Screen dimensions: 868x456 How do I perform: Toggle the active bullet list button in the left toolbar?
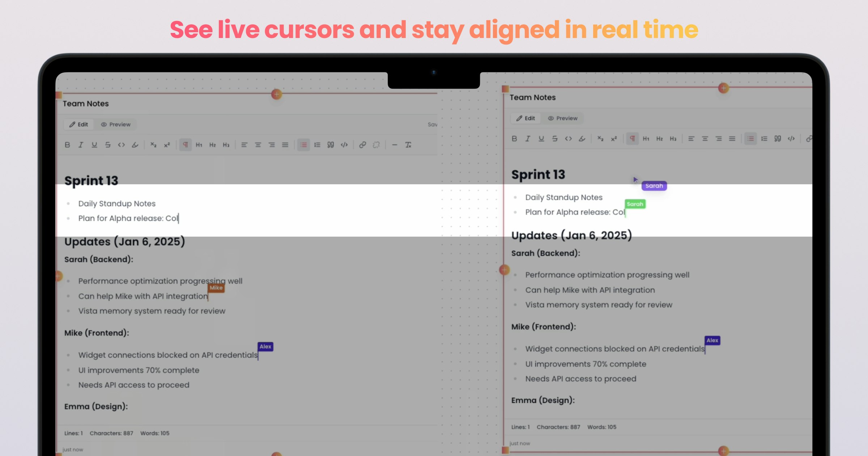(x=303, y=145)
